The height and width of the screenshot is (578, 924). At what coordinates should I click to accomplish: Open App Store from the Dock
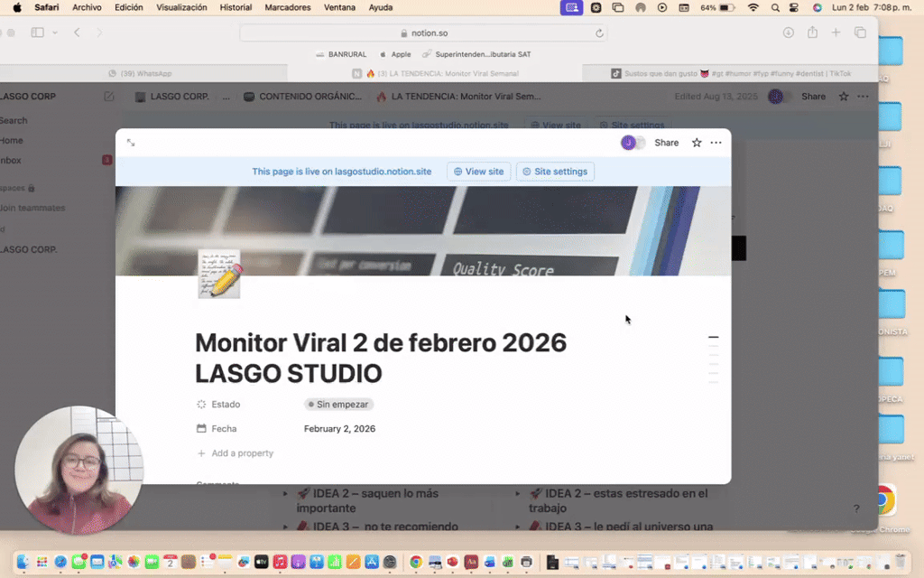[x=372, y=562]
